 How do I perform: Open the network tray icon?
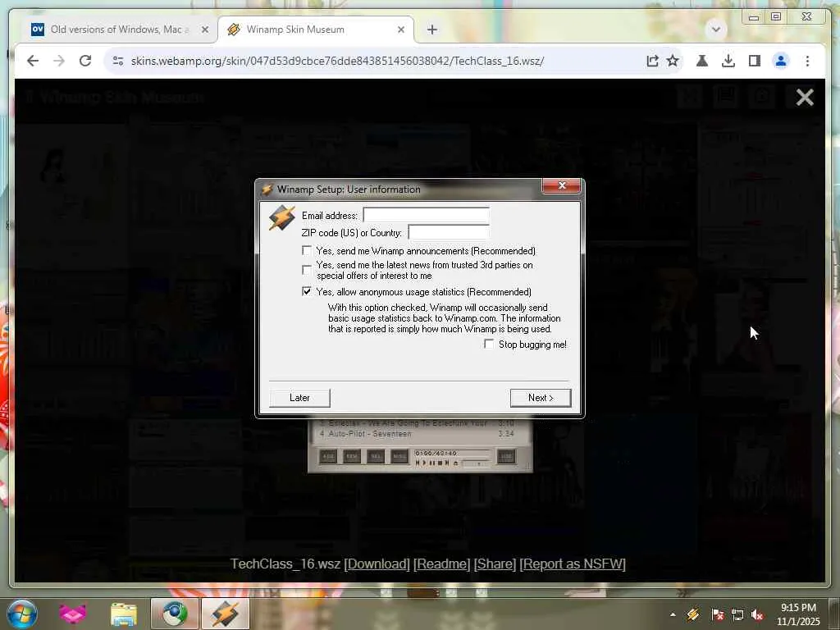coord(737,614)
